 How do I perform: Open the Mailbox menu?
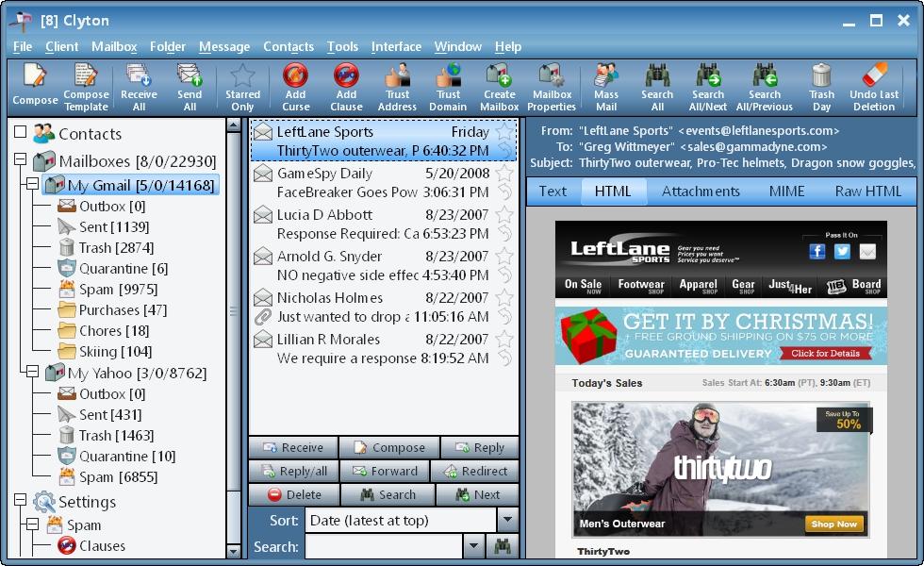click(x=114, y=46)
